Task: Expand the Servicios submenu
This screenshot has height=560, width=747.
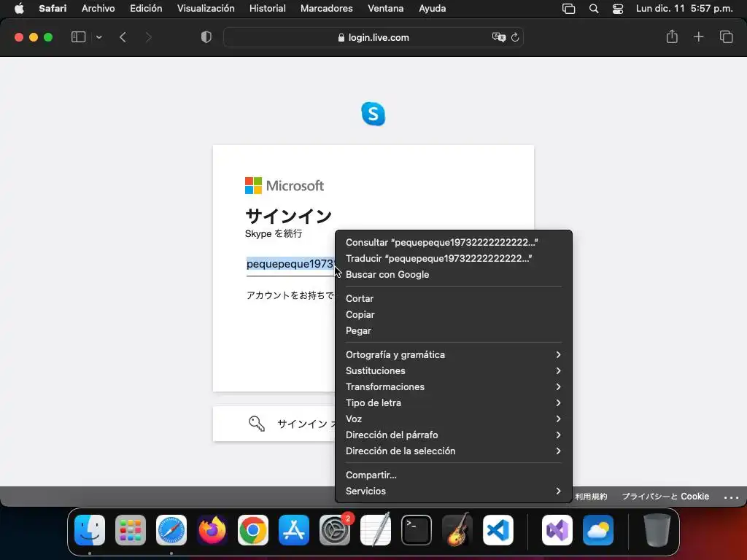Action: [454, 491]
